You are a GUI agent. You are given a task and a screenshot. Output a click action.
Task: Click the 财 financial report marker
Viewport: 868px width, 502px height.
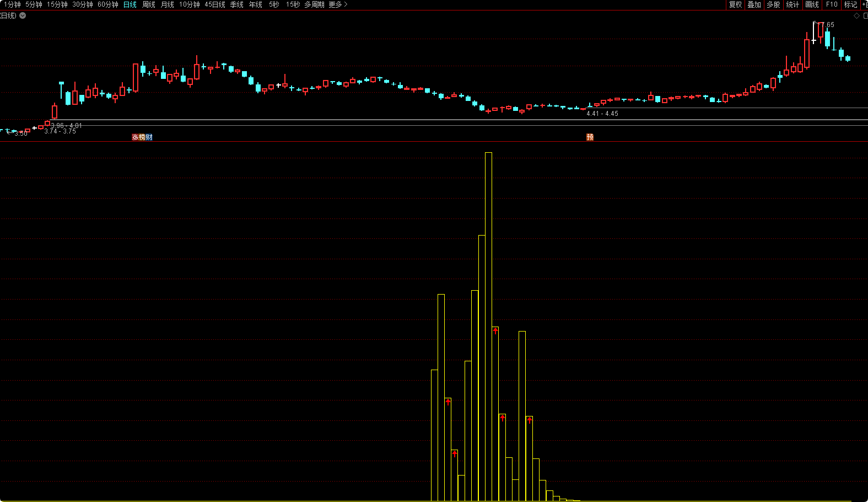click(x=149, y=137)
